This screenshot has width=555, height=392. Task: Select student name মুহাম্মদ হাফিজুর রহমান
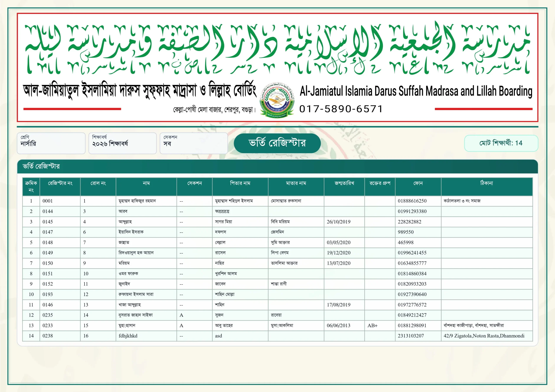tap(137, 201)
